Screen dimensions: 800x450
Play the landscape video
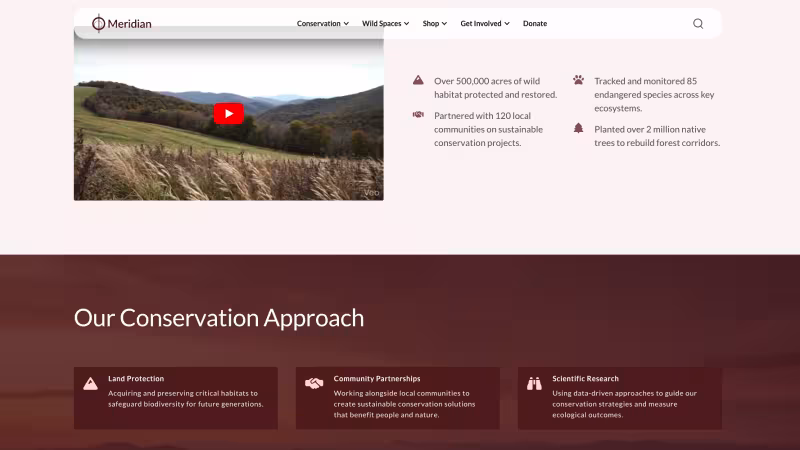coord(228,113)
